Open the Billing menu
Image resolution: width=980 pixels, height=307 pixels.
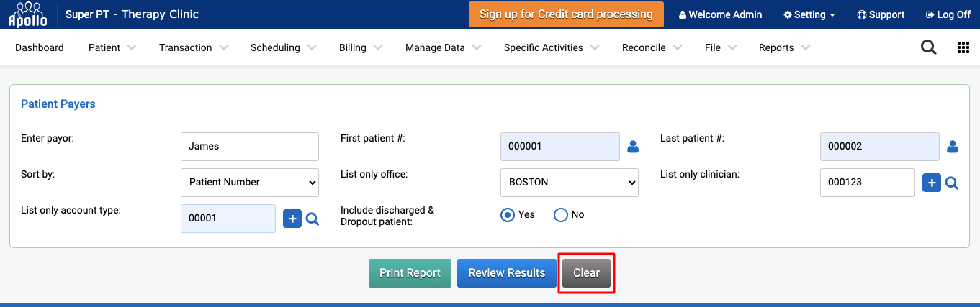pyautogui.click(x=360, y=47)
